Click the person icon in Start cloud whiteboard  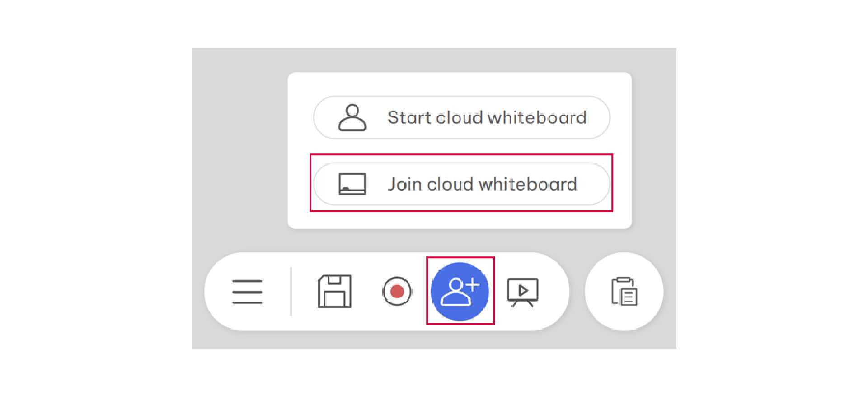click(352, 117)
